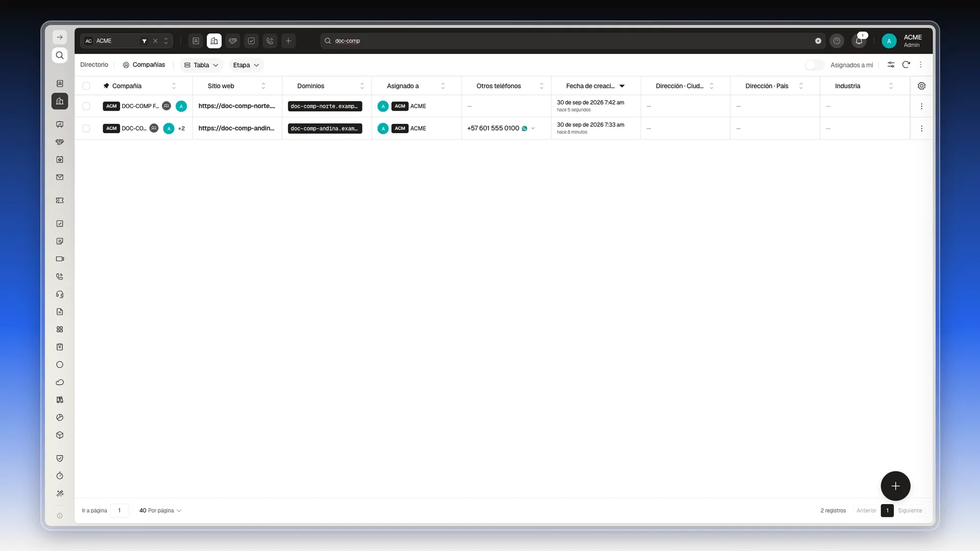Open row actions menu for DOC-COMP F... row

(x=921, y=106)
